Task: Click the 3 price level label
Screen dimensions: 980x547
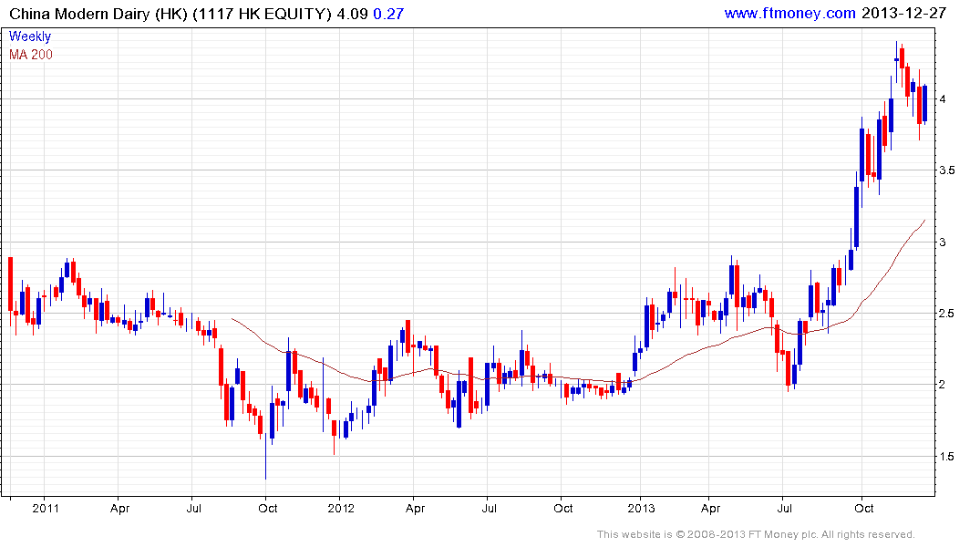Action: (x=943, y=242)
